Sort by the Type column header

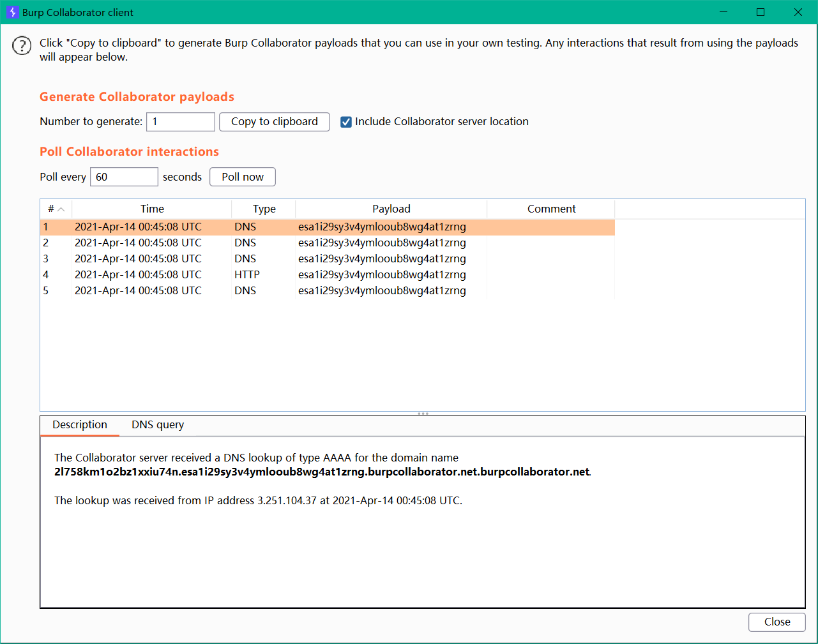tap(264, 209)
